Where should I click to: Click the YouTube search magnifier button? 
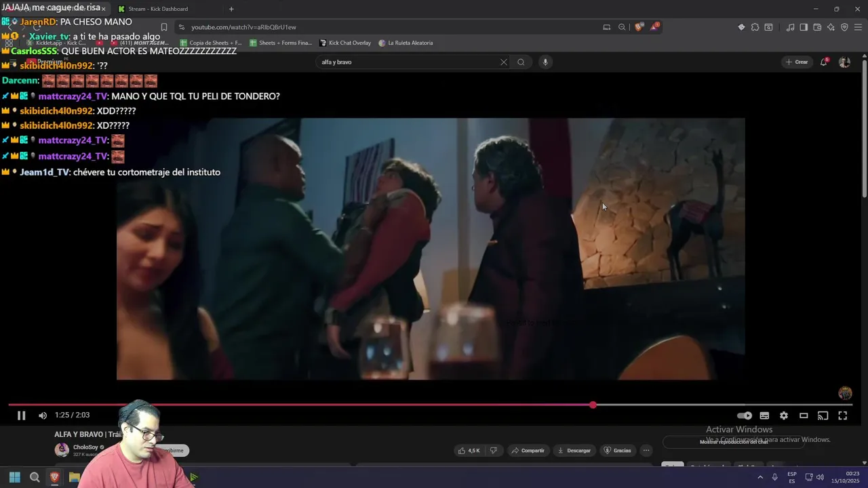pyautogui.click(x=521, y=62)
